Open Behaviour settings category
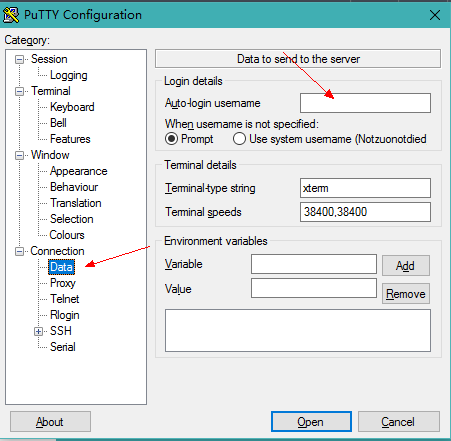This screenshot has height=441, width=451. [74, 187]
